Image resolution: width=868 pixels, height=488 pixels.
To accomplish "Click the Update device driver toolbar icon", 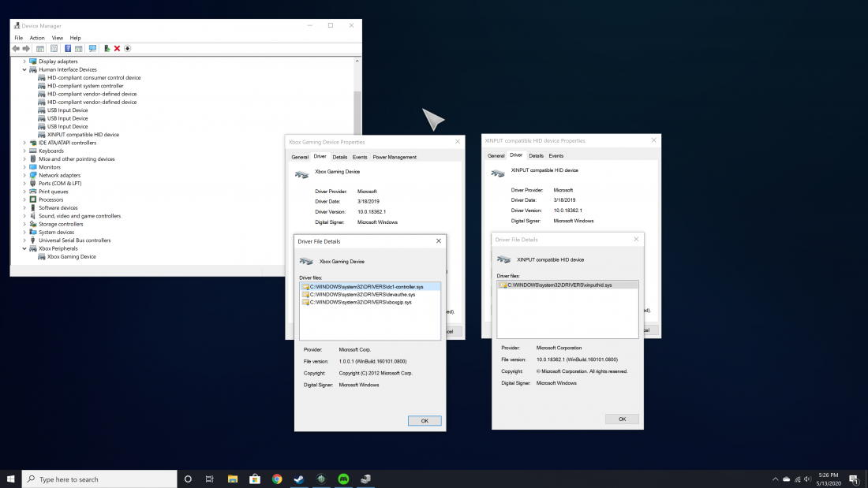I will coord(107,49).
